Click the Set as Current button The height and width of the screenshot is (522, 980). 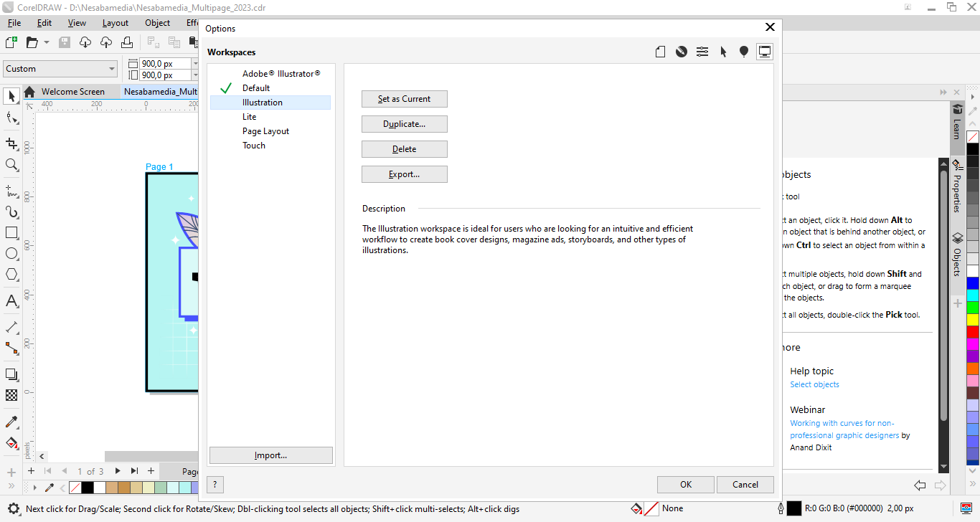tap(404, 99)
